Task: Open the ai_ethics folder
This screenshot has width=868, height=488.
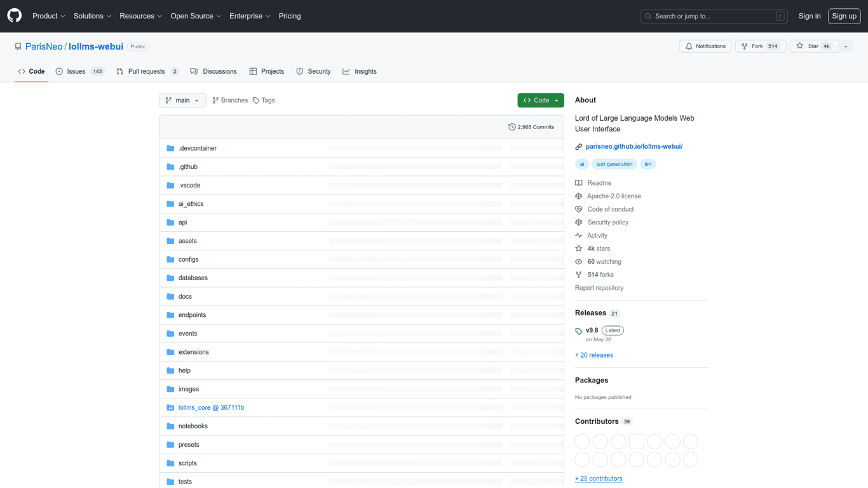Action: click(191, 204)
